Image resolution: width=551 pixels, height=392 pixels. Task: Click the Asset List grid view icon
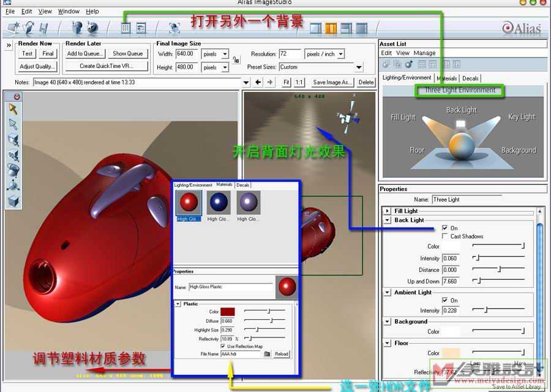[x=422, y=64]
